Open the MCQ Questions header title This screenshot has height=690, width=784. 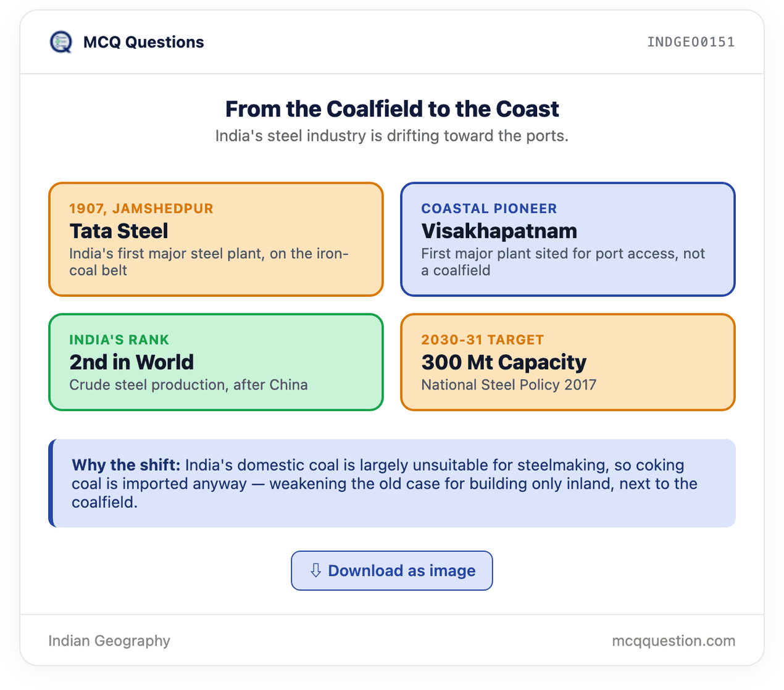(143, 42)
